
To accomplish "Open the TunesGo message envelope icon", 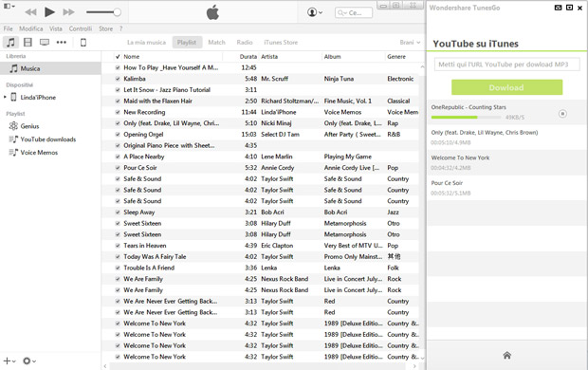I will pos(558,8).
